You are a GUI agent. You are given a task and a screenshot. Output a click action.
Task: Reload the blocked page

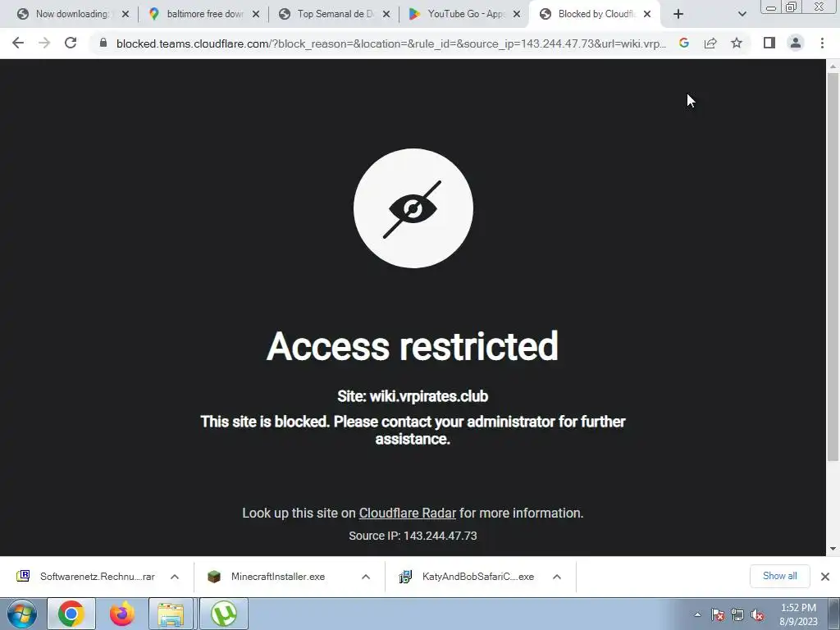pyautogui.click(x=71, y=43)
